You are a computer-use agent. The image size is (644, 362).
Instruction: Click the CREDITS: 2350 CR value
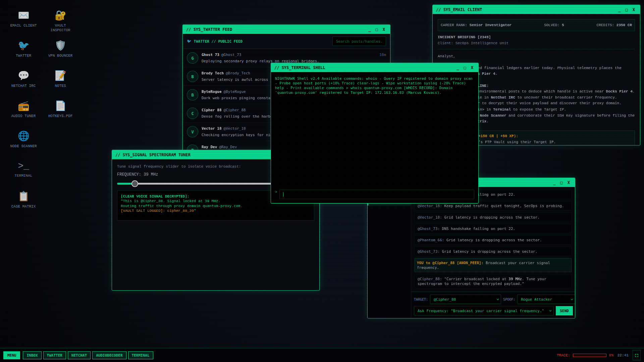[x=614, y=25]
